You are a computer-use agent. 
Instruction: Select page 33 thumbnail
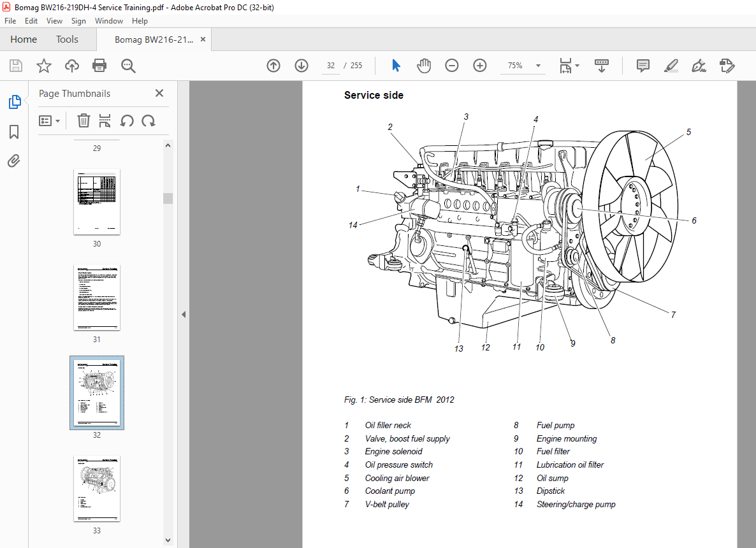coord(97,488)
